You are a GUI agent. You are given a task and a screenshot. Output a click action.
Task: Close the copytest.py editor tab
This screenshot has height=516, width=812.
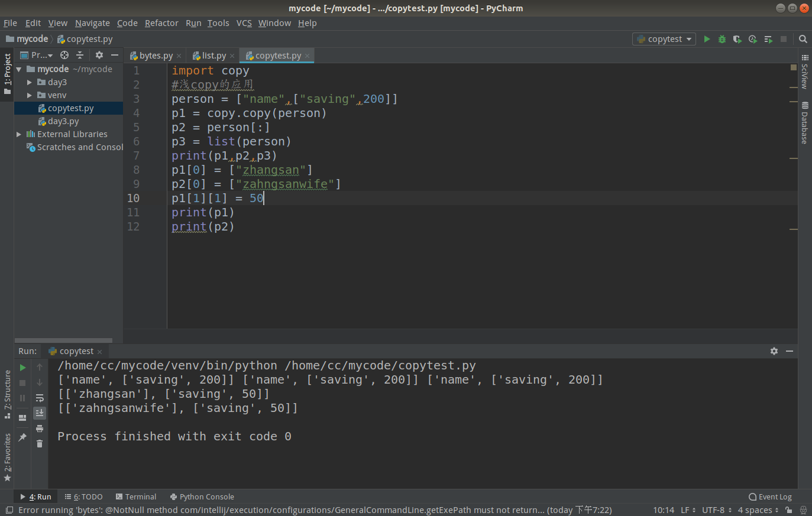point(308,56)
